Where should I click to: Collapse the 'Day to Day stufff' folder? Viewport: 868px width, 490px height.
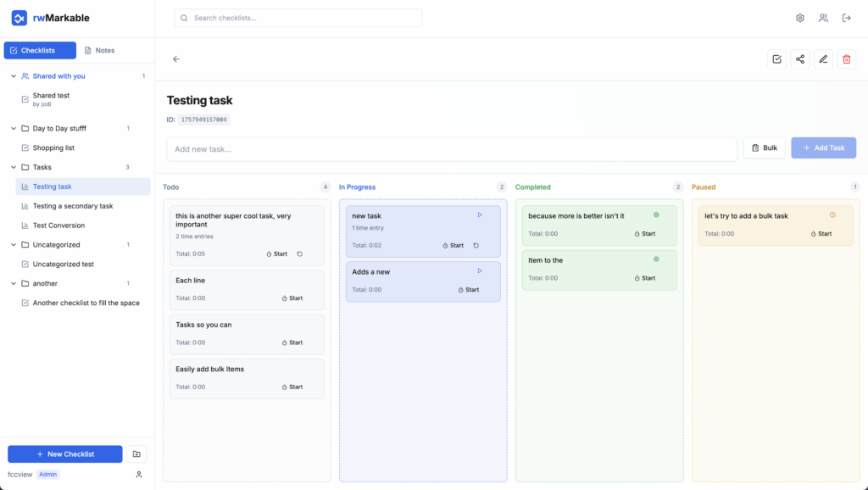pyautogui.click(x=14, y=129)
